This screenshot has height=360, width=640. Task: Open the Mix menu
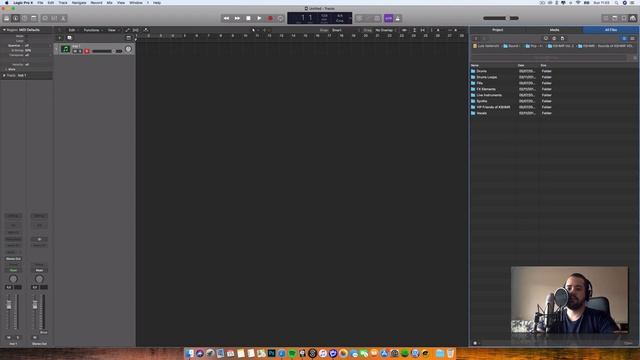[x=109, y=2]
